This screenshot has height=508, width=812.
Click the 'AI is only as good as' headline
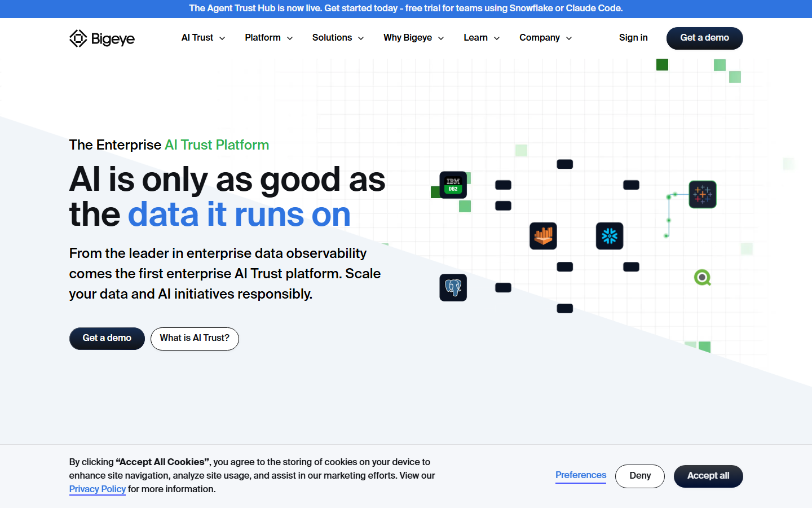click(x=227, y=179)
